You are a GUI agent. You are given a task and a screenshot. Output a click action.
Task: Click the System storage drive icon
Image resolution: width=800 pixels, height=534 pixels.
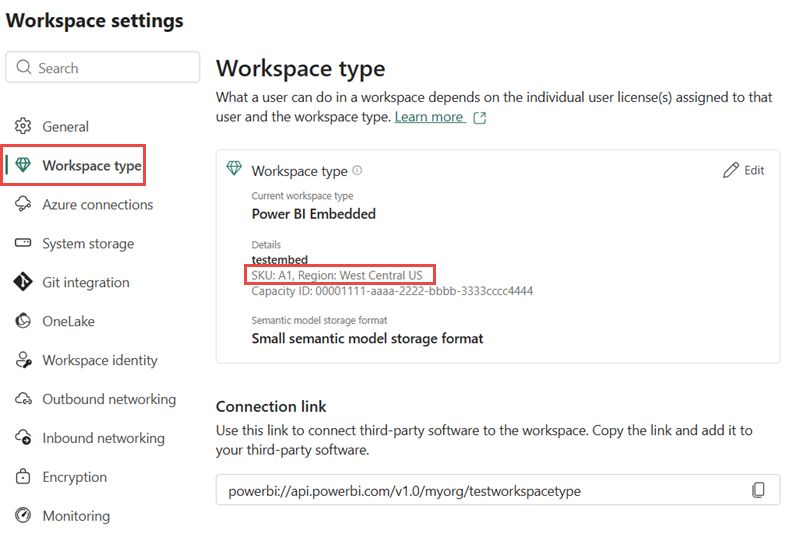(x=23, y=243)
